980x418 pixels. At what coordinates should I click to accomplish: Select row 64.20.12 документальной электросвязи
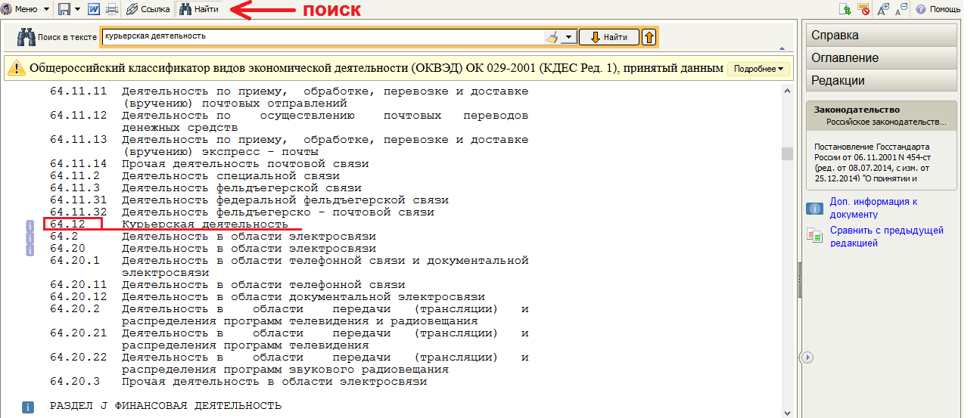[267, 297]
